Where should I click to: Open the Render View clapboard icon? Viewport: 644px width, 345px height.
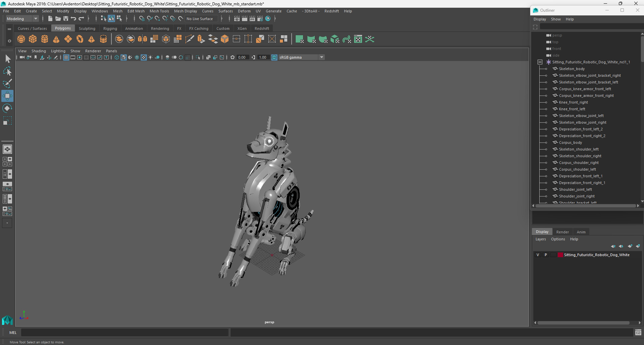pyautogui.click(x=237, y=19)
